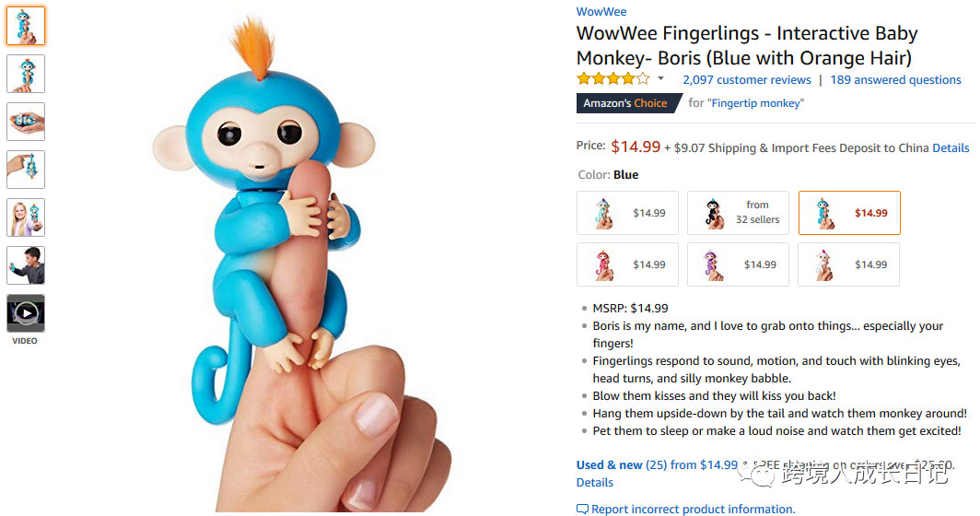Show thumbnail of monkey held in two hands
Image resolution: width=980 pixels, height=516 pixels.
[x=26, y=122]
